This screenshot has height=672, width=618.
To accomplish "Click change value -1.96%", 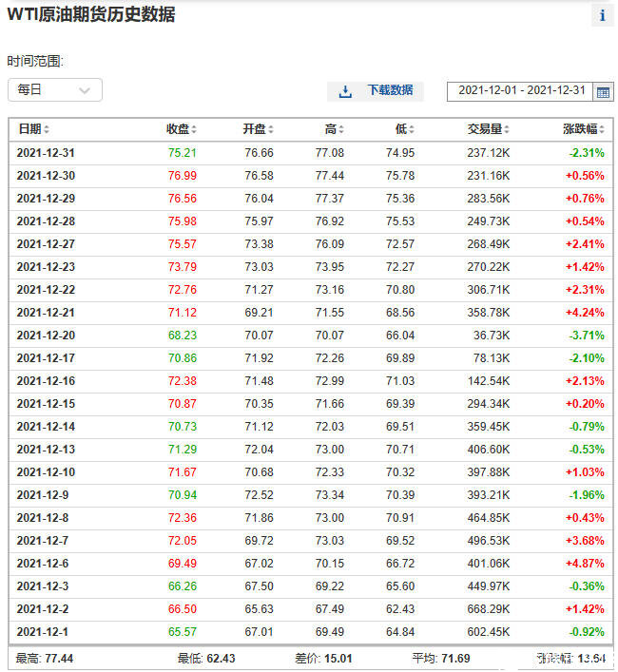I will [x=587, y=495].
